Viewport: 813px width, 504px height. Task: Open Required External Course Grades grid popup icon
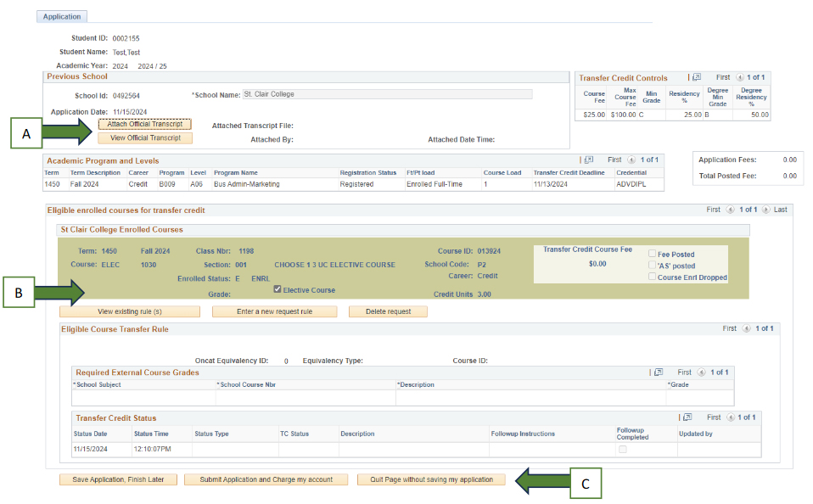click(x=659, y=372)
